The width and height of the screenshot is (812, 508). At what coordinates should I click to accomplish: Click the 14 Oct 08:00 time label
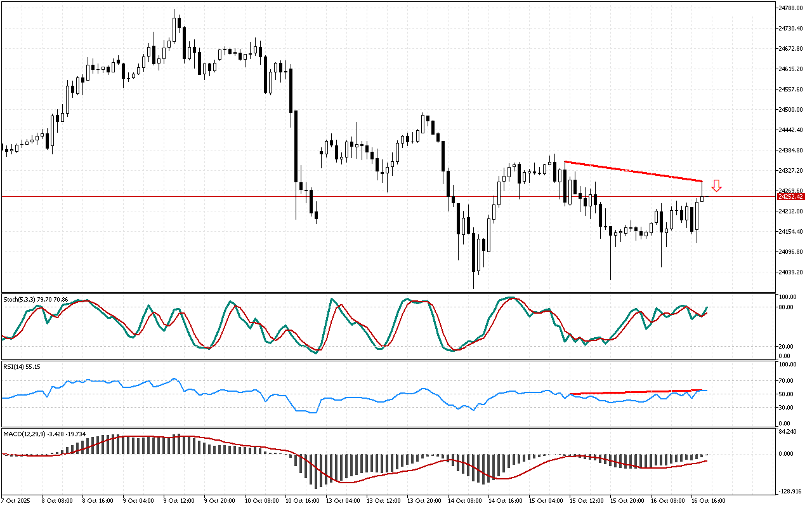pos(464,500)
